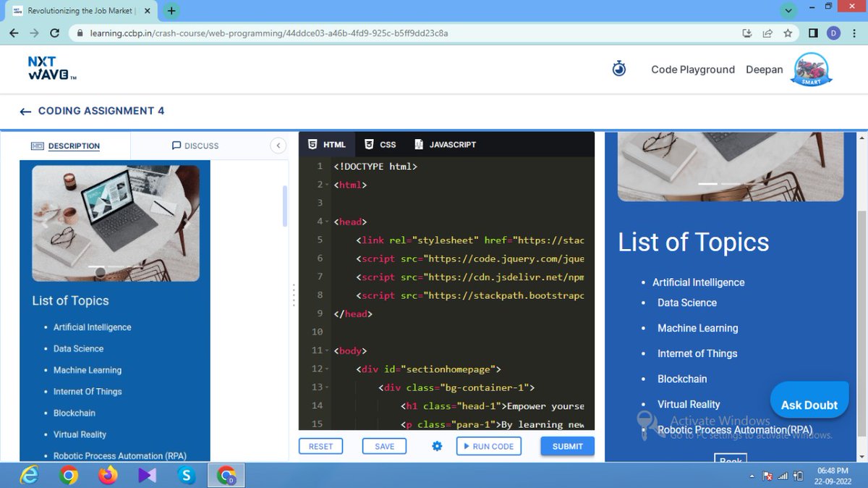Click the carousel indicator in output preview
The image size is (868, 488).
point(707,184)
